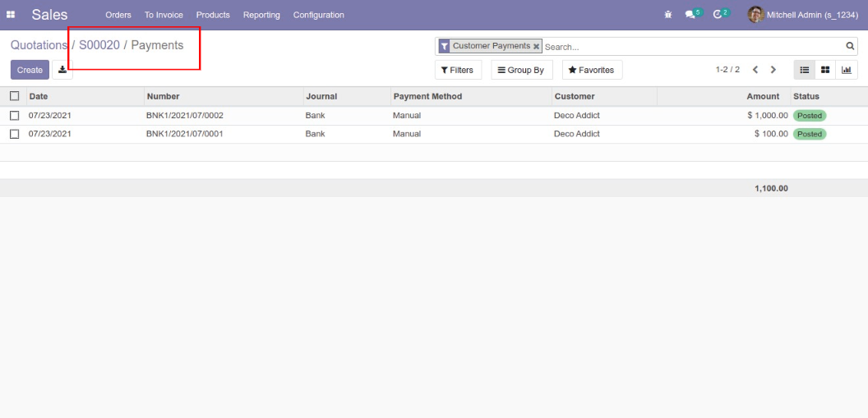Go back to Quotations breadcrumb

pos(39,45)
